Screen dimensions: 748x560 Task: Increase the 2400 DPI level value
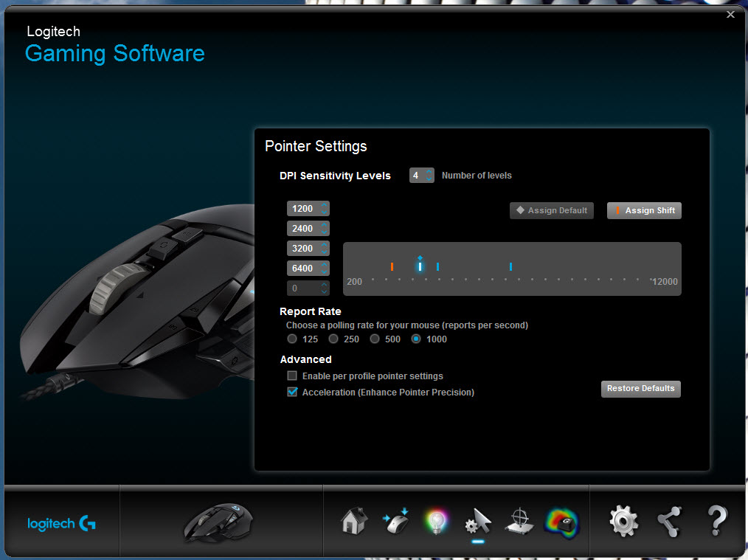click(x=324, y=225)
